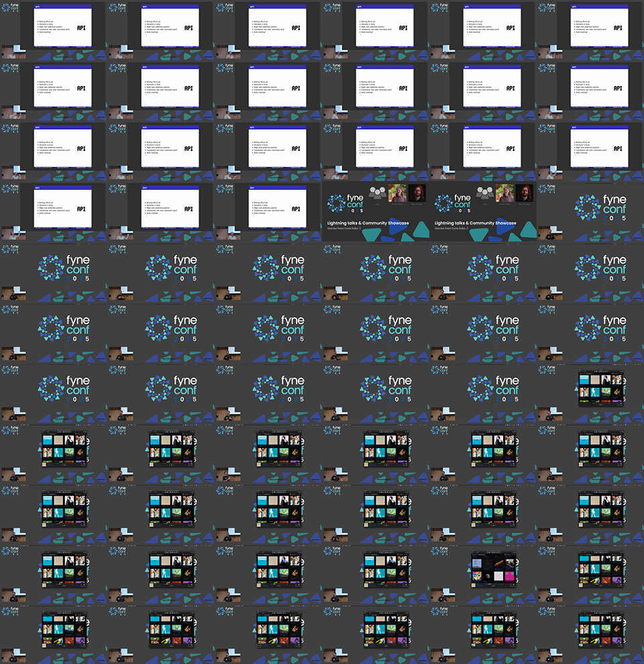644x664 pixels.
Task: Click the group people icon in first Lightning talks frame
Action: [378, 193]
